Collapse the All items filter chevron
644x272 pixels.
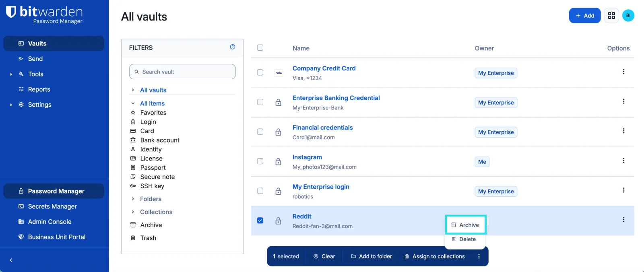[133, 103]
